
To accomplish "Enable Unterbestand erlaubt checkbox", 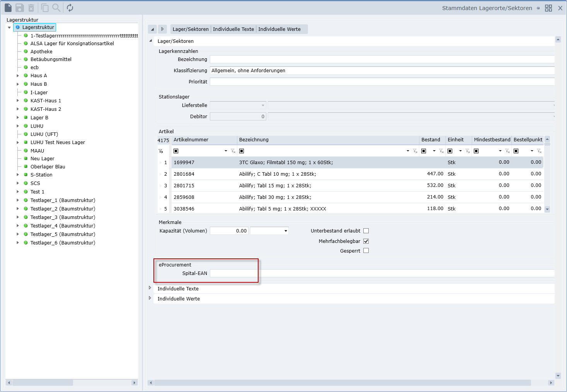I will (x=366, y=231).
